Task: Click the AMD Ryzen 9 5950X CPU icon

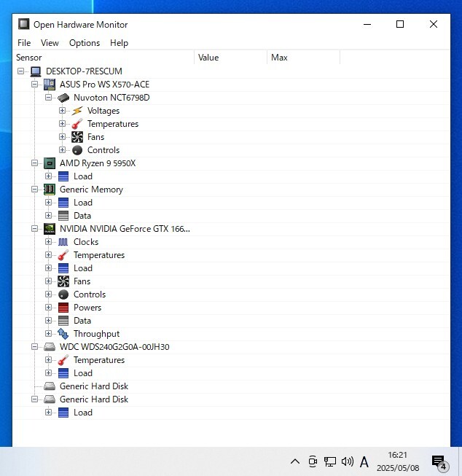Action: coord(50,163)
